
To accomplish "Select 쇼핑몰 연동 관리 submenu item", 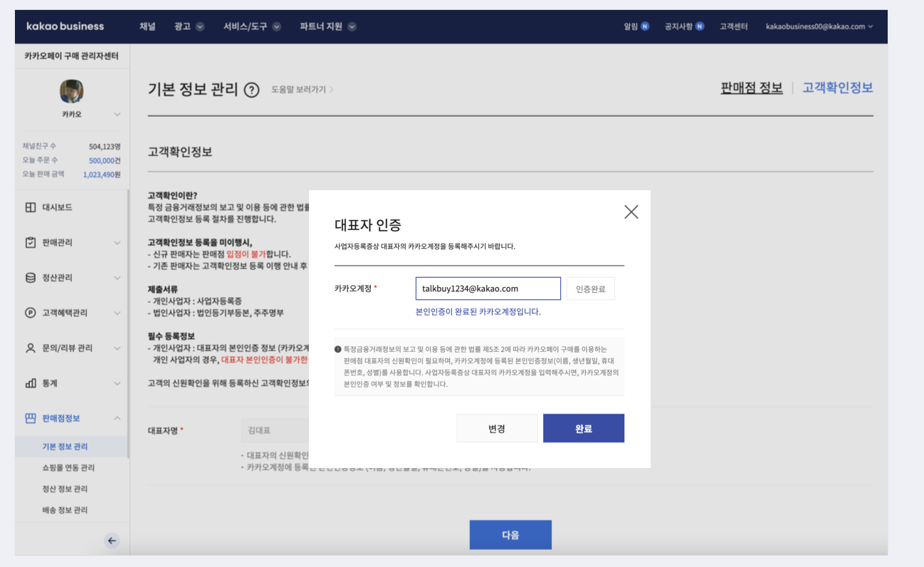I will (x=68, y=468).
